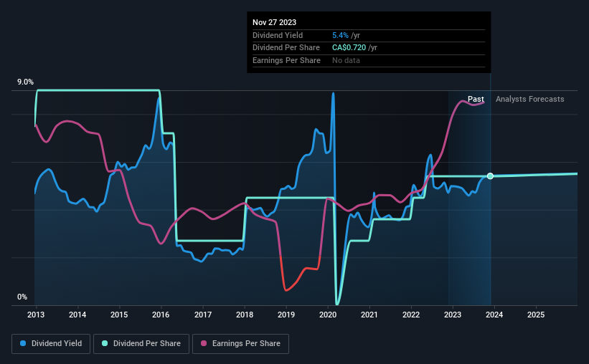
Task: Click the 0% y-axis label
Action: pyautogui.click(x=22, y=297)
